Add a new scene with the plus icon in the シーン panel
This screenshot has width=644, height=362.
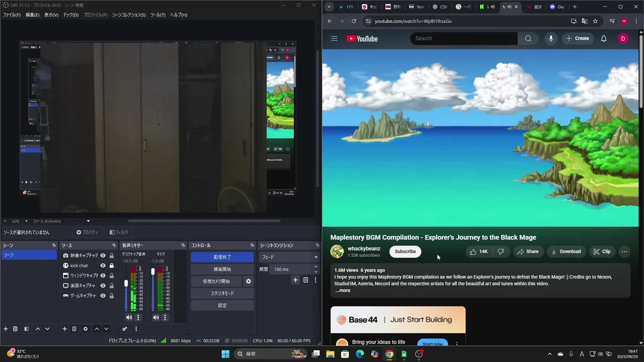pos(6,329)
